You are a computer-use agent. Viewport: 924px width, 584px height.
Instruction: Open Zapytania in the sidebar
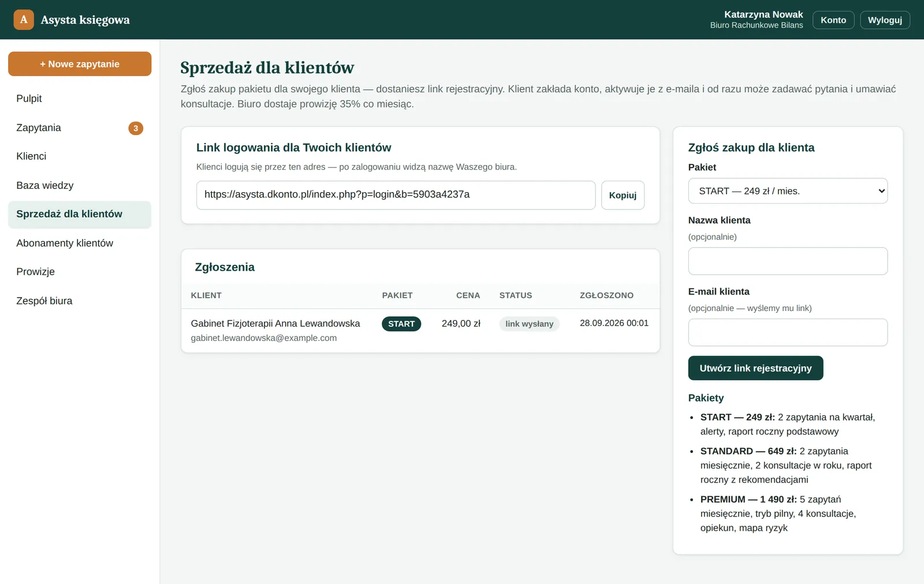pos(80,128)
